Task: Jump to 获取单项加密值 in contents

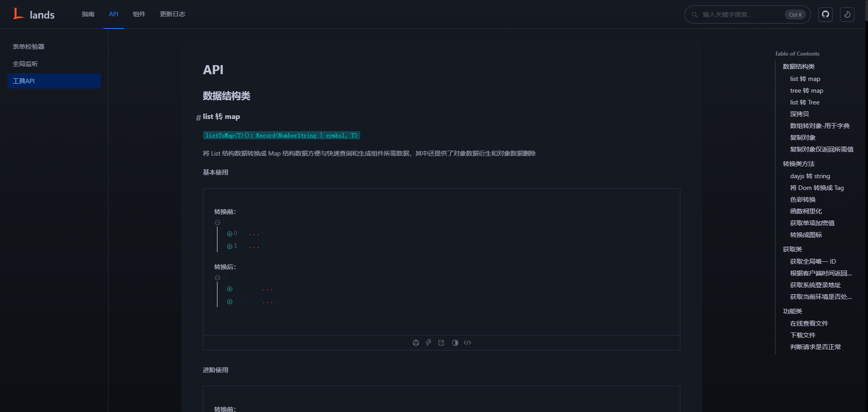Action: [812, 223]
